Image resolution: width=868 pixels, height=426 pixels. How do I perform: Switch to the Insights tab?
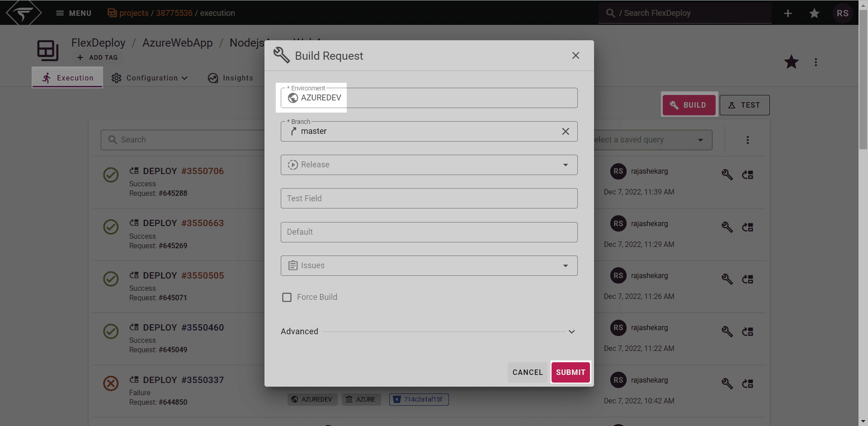coord(231,78)
